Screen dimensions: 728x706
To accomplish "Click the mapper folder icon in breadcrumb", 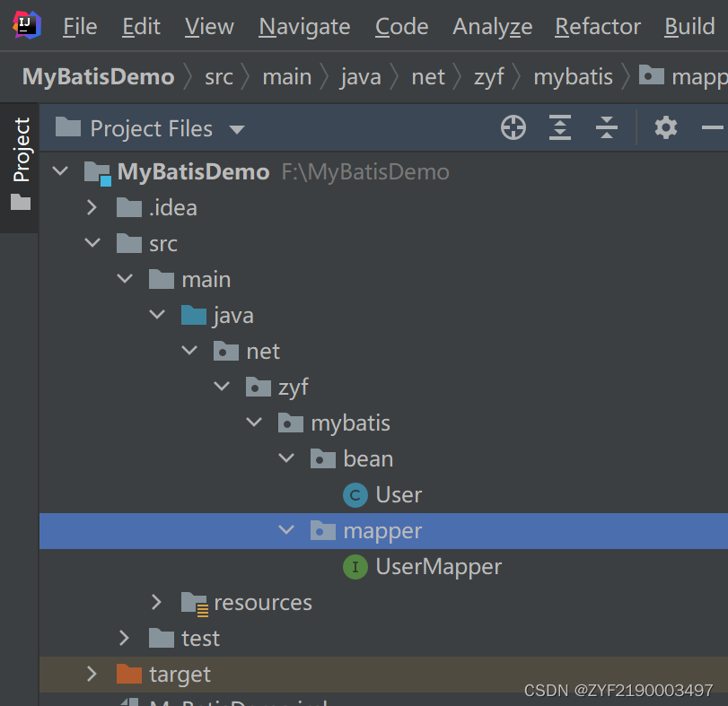I will (652, 74).
